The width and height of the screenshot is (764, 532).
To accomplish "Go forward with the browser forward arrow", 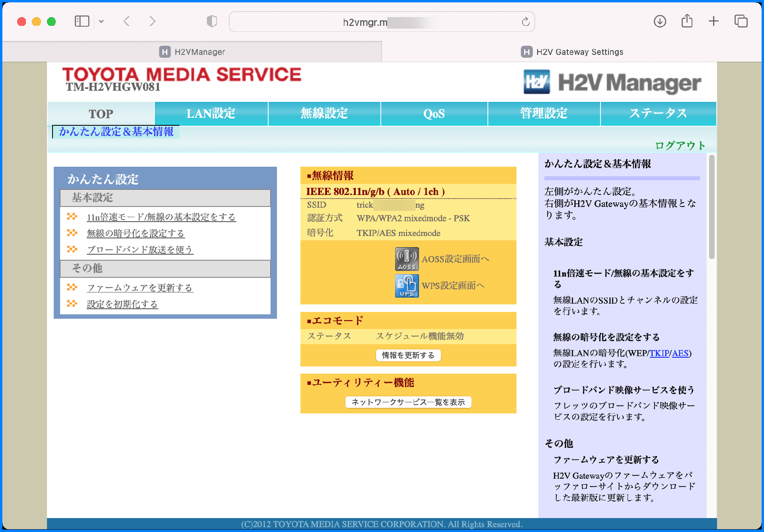I will [152, 21].
